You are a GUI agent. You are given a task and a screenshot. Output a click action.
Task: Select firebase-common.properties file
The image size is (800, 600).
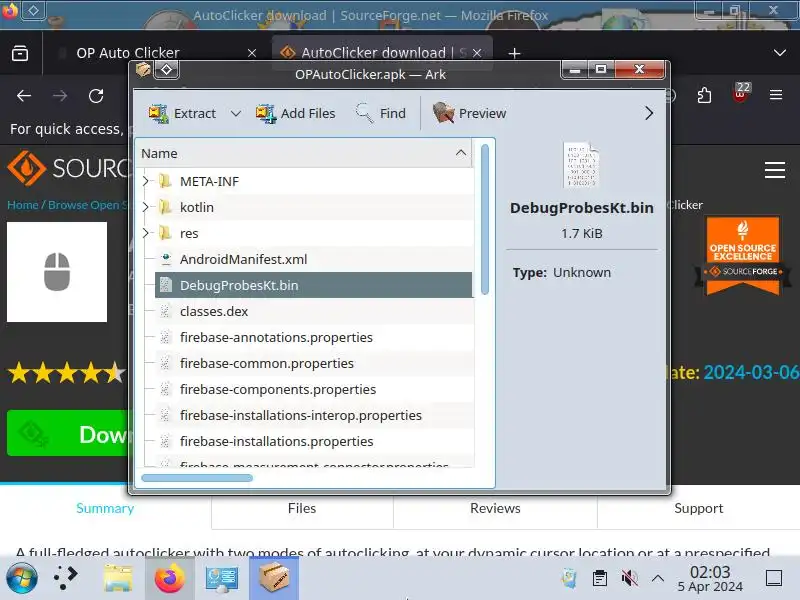[314, 363]
